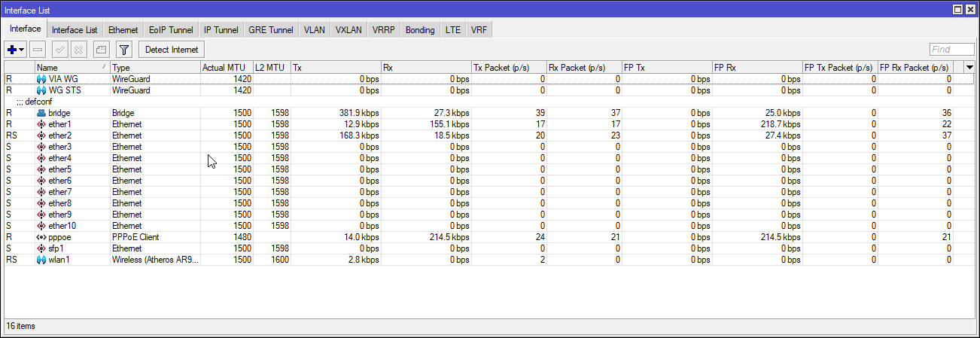Click the WG STS WireGuard icon
Viewport: 980px width, 338px height.
tap(41, 90)
